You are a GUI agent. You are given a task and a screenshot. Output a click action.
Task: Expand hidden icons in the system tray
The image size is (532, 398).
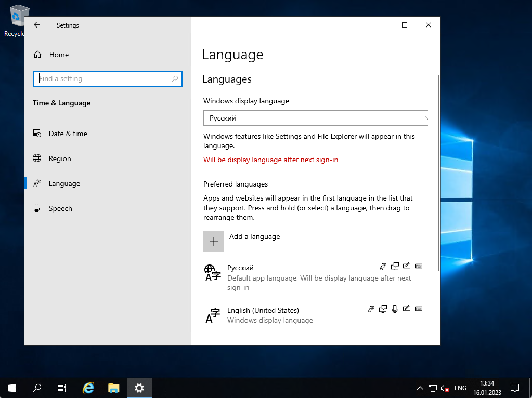click(419, 388)
